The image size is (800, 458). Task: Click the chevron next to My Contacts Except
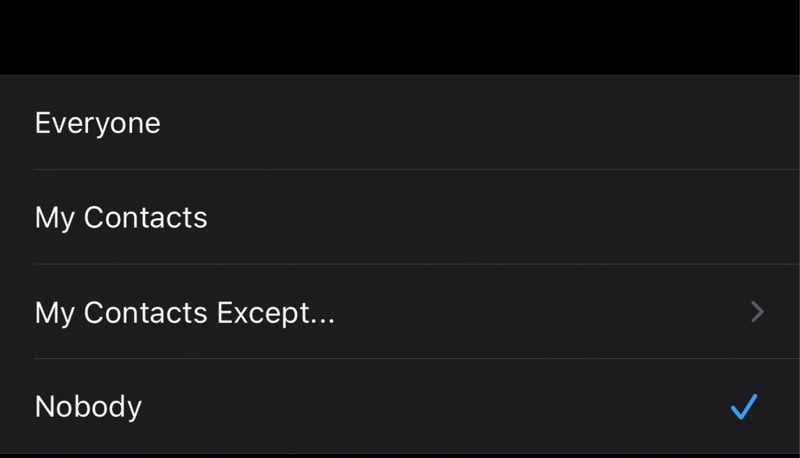pos(757,313)
